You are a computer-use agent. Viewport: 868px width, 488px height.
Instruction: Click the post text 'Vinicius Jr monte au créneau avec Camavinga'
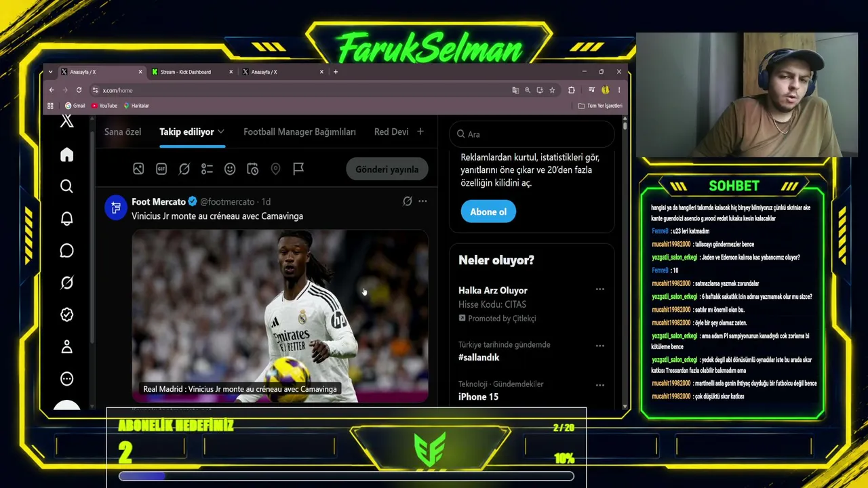click(217, 216)
